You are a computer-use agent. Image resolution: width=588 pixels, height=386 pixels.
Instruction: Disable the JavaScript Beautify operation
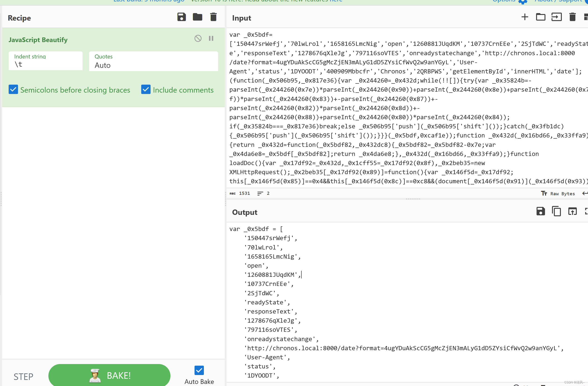coord(198,38)
